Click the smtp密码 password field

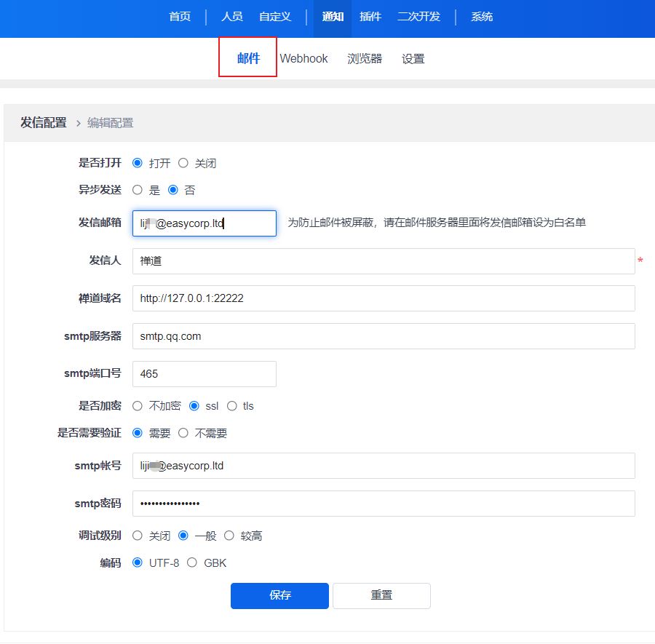pos(384,504)
